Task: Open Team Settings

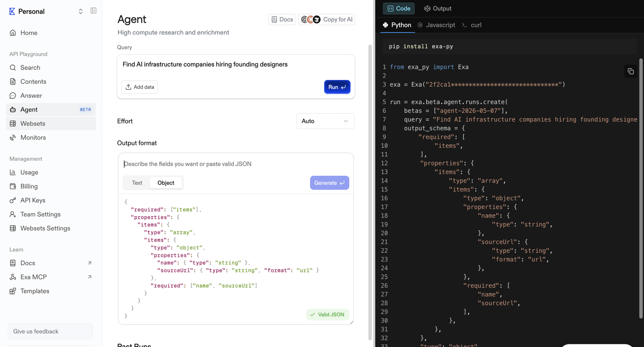Action: [x=51, y=214]
